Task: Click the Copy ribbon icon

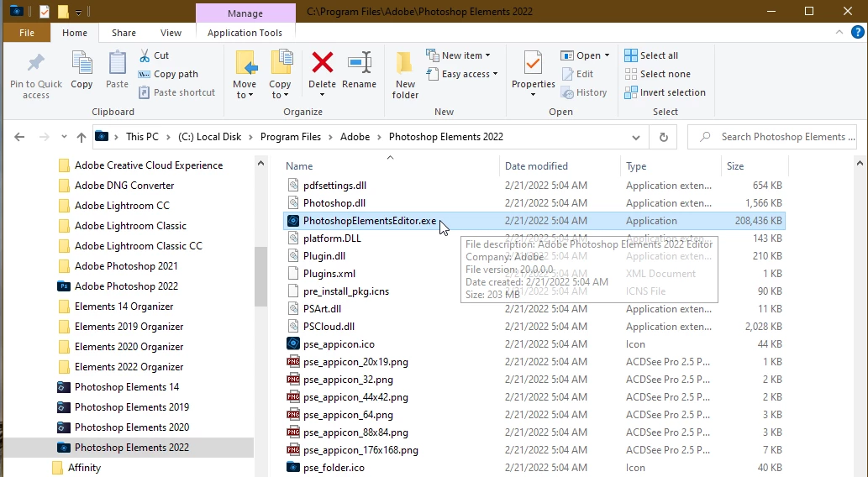Action: click(x=82, y=63)
